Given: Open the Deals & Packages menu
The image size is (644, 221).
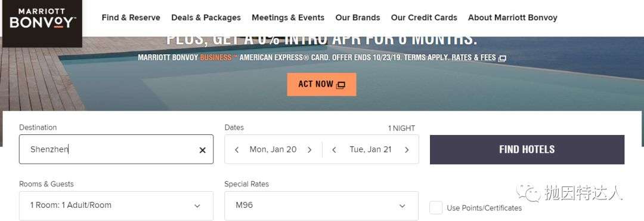Looking at the screenshot, I should [x=206, y=18].
